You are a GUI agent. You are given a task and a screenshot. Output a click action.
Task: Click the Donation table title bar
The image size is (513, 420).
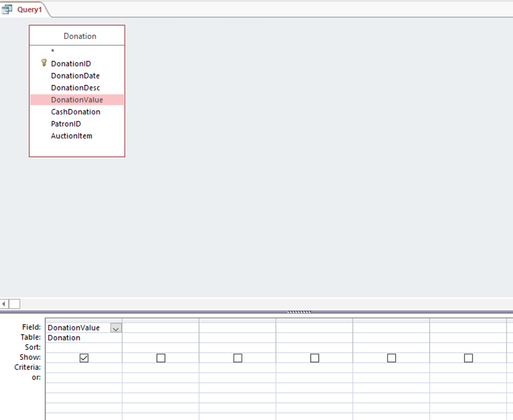pyautogui.click(x=77, y=36)
